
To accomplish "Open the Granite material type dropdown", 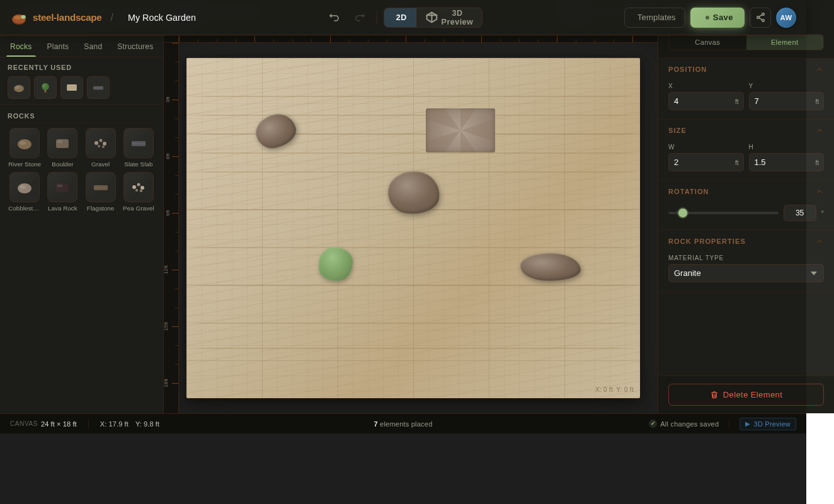I will click(x=746, y=273).
